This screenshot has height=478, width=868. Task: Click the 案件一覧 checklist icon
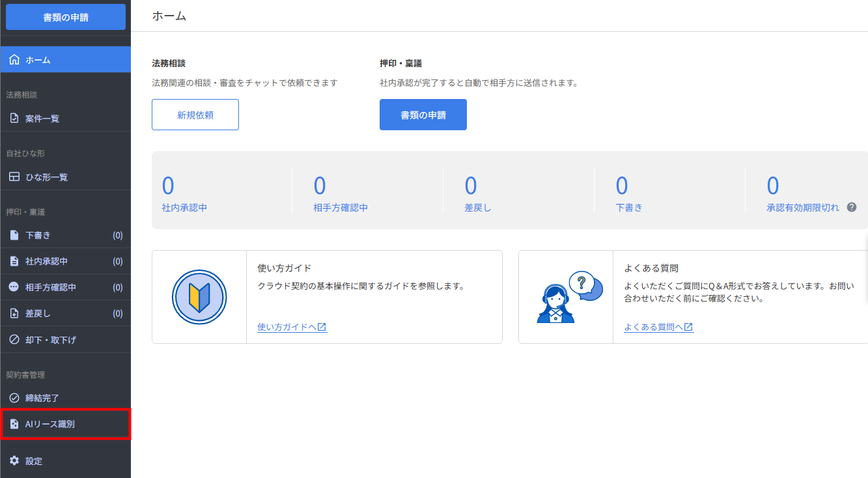(x=14, y=119)
